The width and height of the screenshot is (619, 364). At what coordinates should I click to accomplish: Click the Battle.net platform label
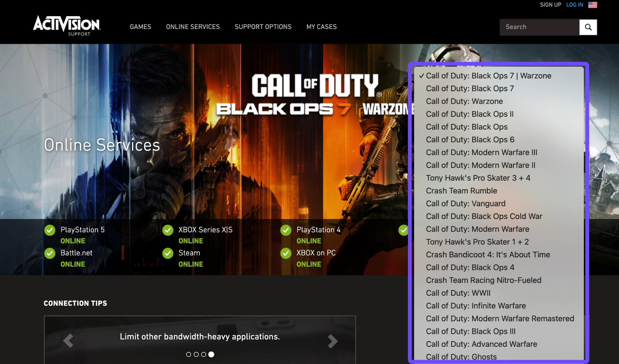click(x=76, y=253)
